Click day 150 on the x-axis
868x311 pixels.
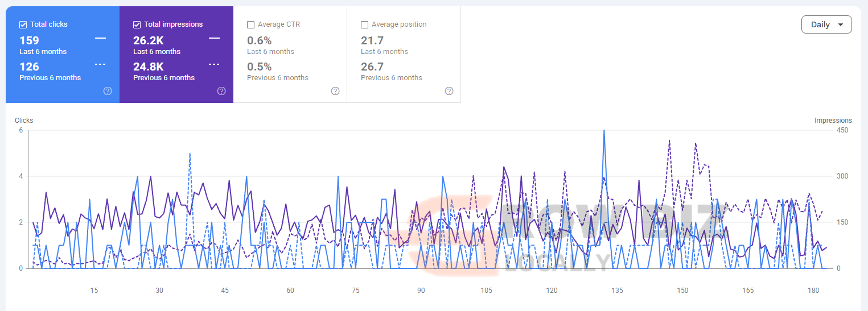(682, 291)
